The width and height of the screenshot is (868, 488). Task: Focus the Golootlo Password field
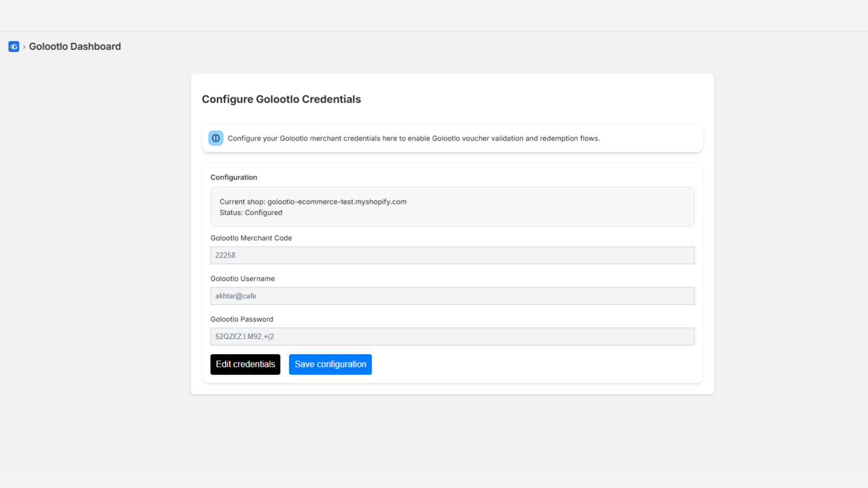click(452, 337)
